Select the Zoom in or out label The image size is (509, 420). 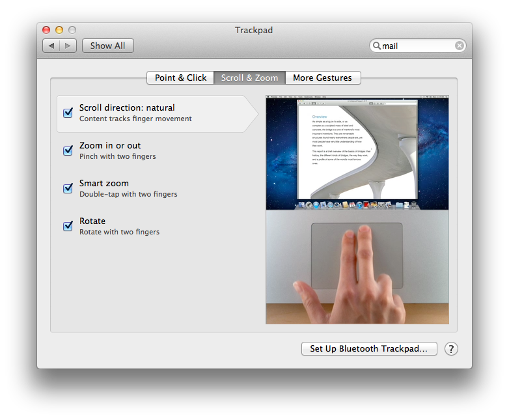pyautogui.click(x=110, y=145)
